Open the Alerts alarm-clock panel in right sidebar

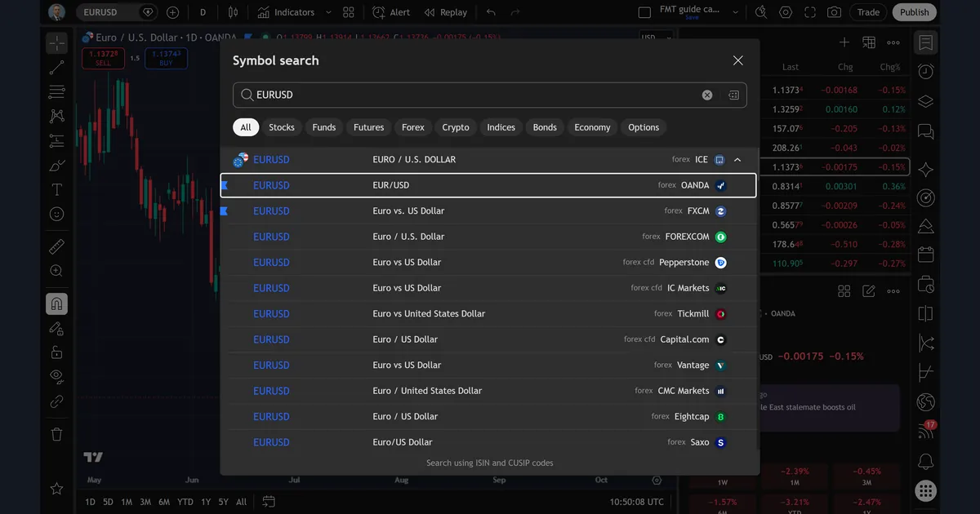click(x=925, y=72)
